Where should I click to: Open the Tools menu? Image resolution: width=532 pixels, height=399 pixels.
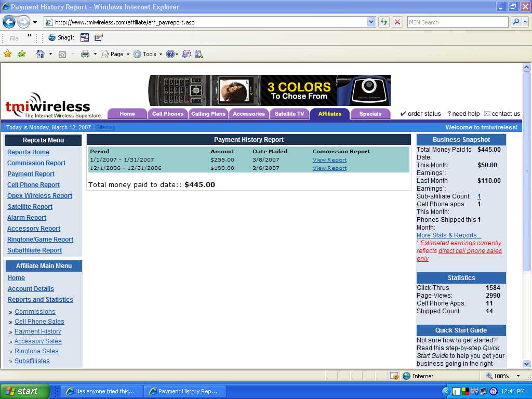147,54
